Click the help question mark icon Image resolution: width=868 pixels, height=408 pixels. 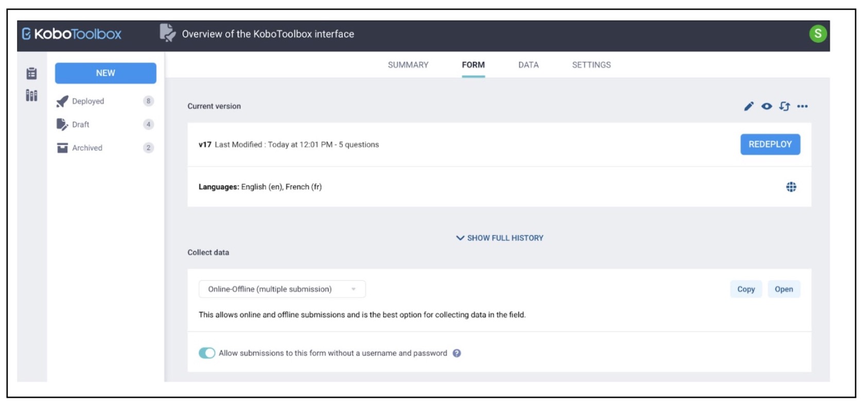click(x=457, y=353)
